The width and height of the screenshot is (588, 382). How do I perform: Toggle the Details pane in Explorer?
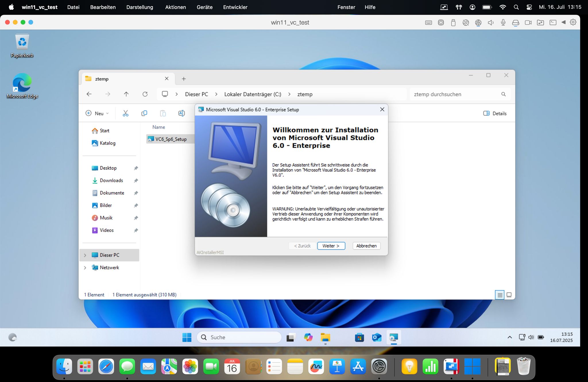tap(495, 113)
